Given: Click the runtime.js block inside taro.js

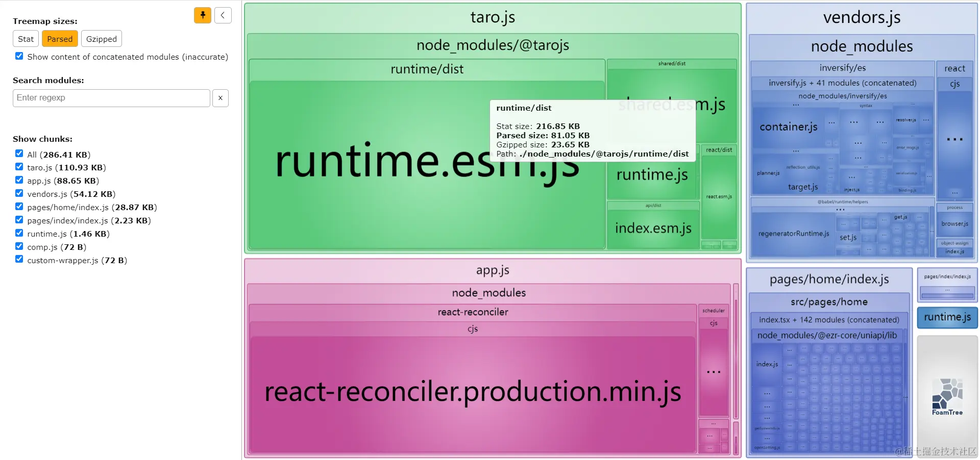Looking at the screenshot, I should click(x=652, y=175).
